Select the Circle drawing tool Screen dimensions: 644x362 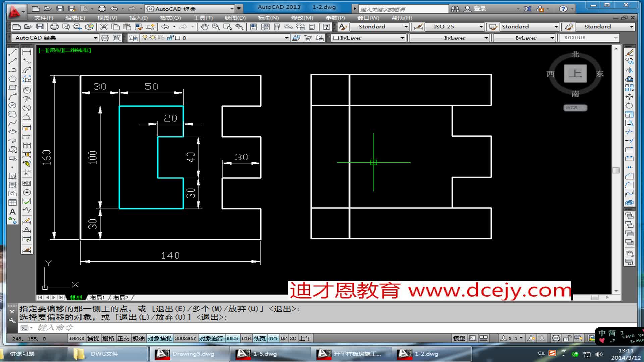click(x=12, y=105)
